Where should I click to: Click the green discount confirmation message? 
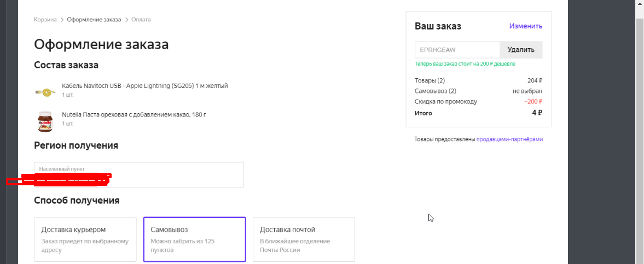[465, 64]
